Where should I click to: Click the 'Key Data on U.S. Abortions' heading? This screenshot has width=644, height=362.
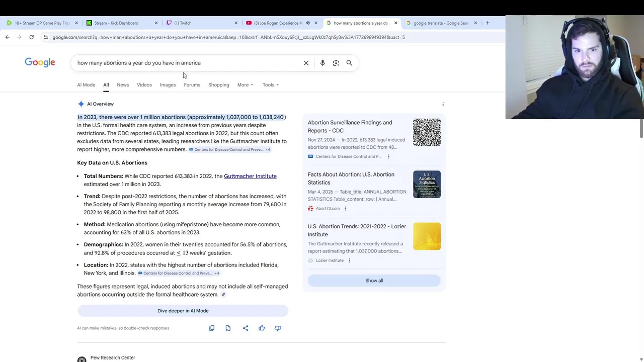(x=112, y=163)
